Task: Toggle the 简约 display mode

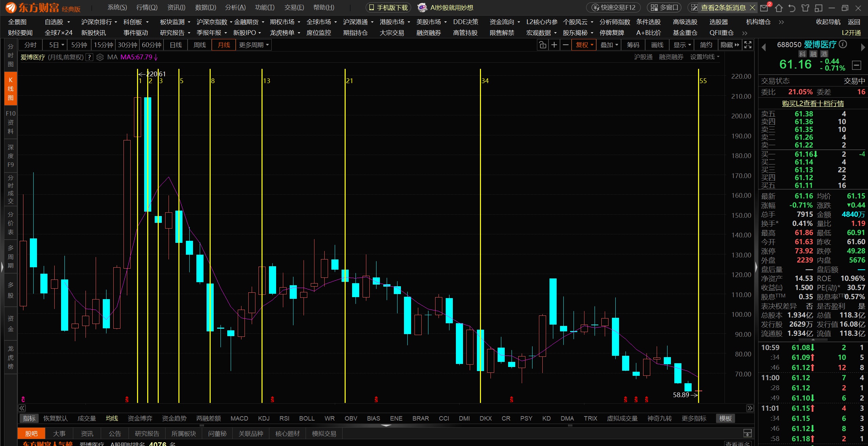Action: (x=706, y=45)
